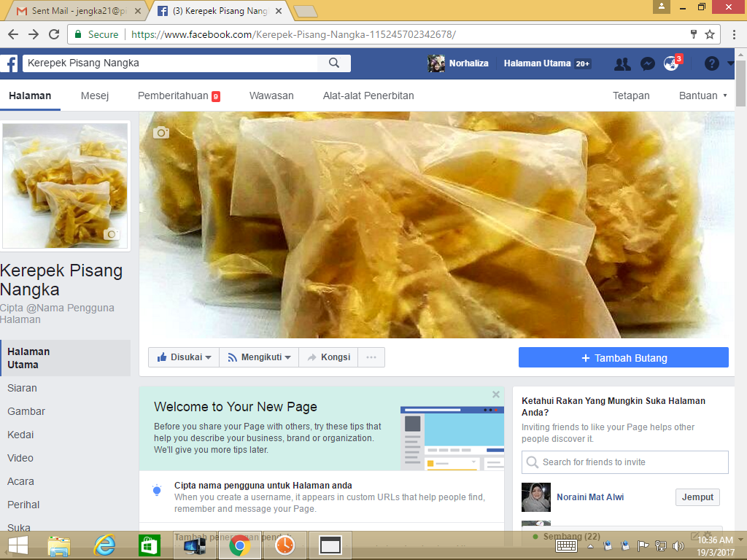Click the Tambah Butang button

pos(623,357)
